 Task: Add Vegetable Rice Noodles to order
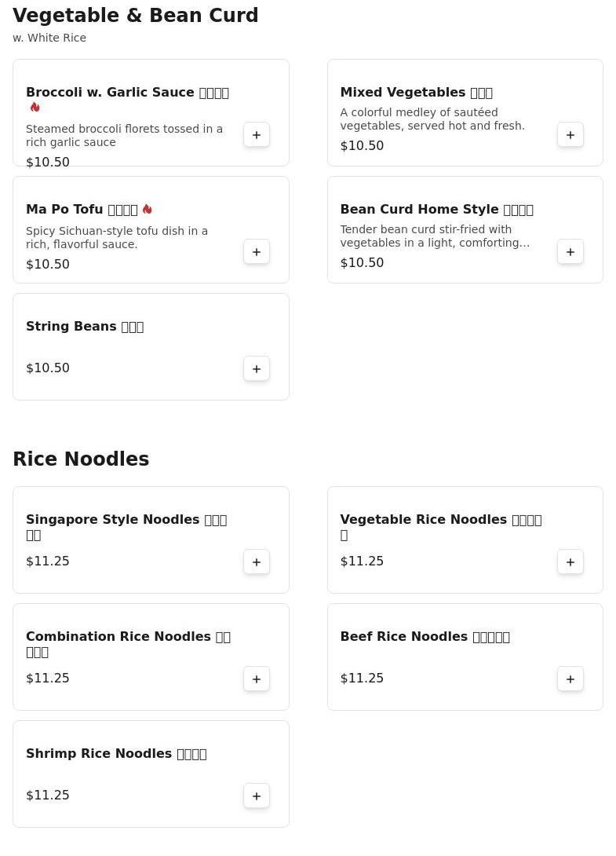point(570,562)
